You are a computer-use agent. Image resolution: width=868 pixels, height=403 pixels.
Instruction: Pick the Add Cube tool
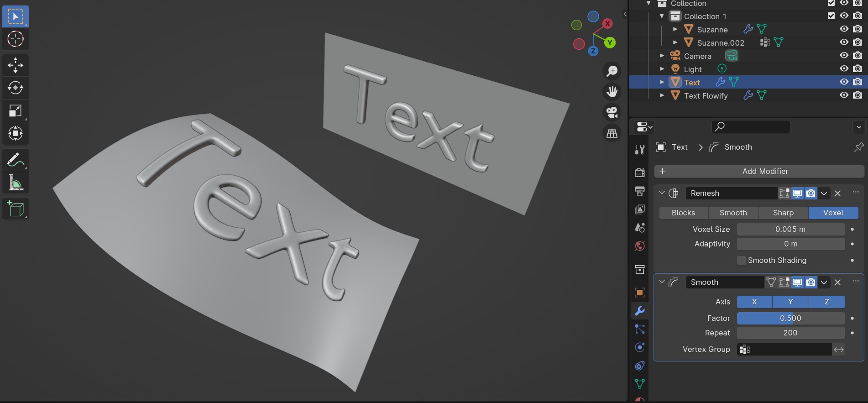click(x=16, y=209)
